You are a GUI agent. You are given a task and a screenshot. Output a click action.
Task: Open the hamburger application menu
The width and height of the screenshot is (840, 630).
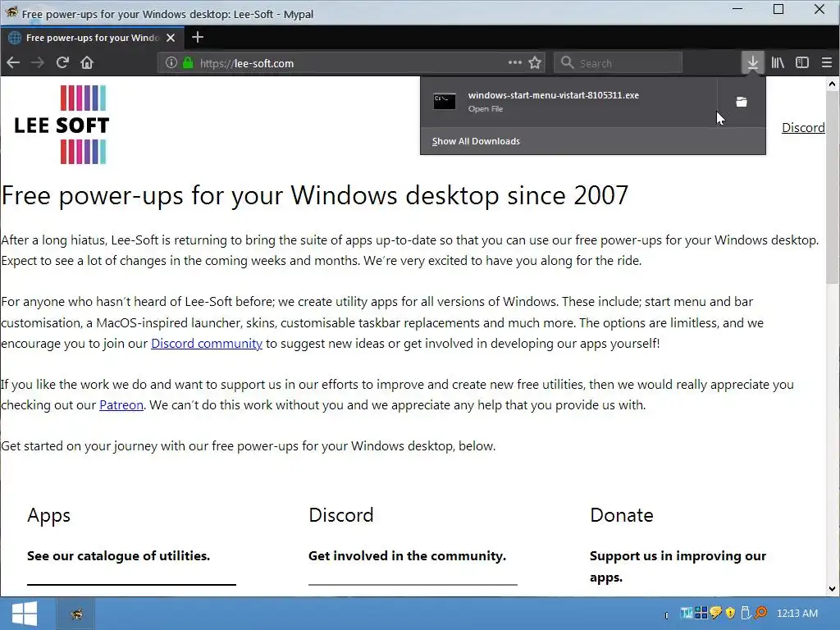click(827, 62)
